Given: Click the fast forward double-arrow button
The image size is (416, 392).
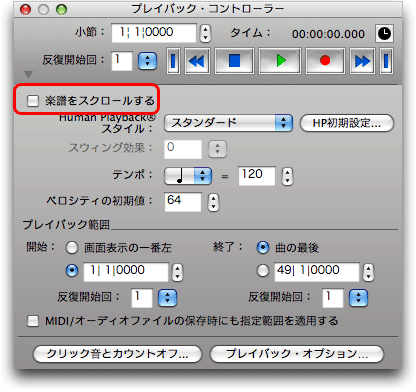Looking at the screenshot, I should pos(362,61).
